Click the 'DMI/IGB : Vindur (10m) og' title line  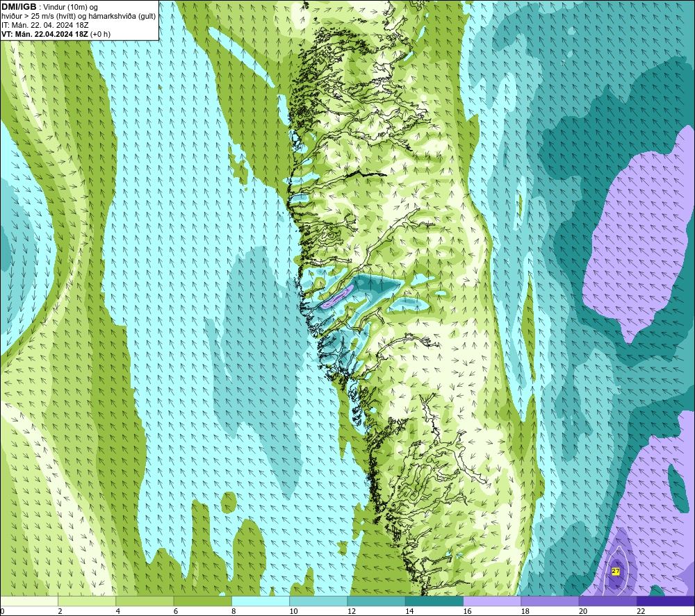[49, 7]
